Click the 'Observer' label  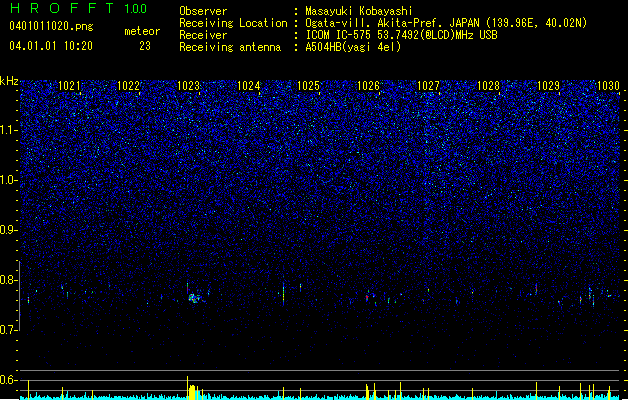203,11
